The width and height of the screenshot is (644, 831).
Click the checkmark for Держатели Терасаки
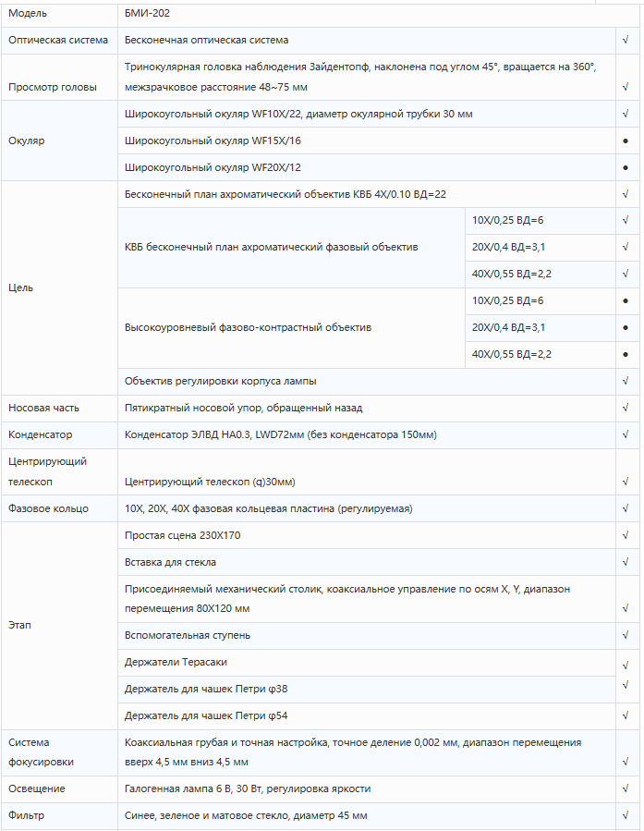pos(626,662)
